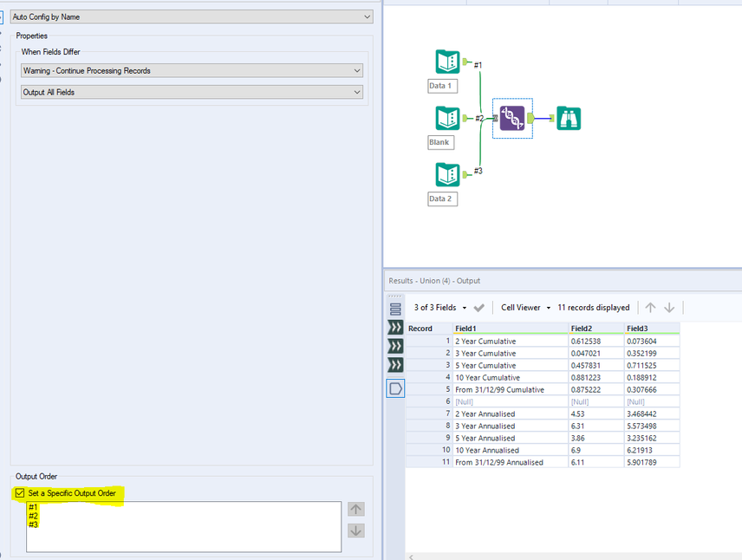Select #3 in the output order list

tap(33, 524)
